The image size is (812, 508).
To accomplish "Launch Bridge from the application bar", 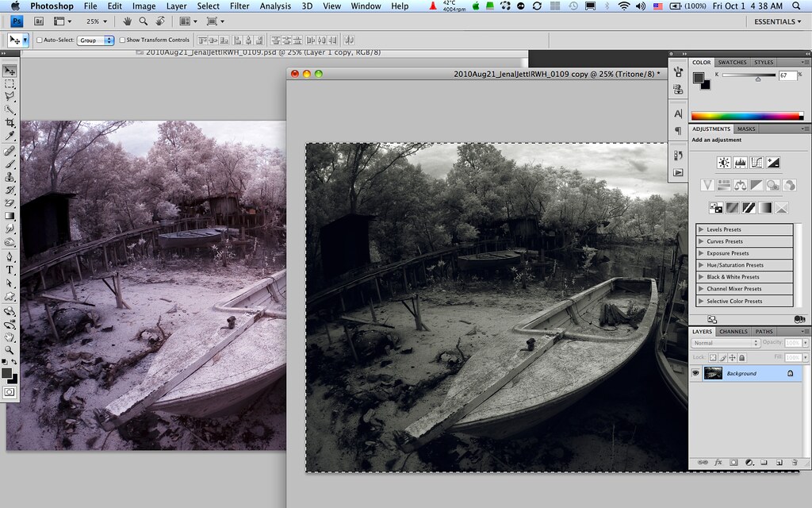I will pyautogui.click(x=39, y=21).
